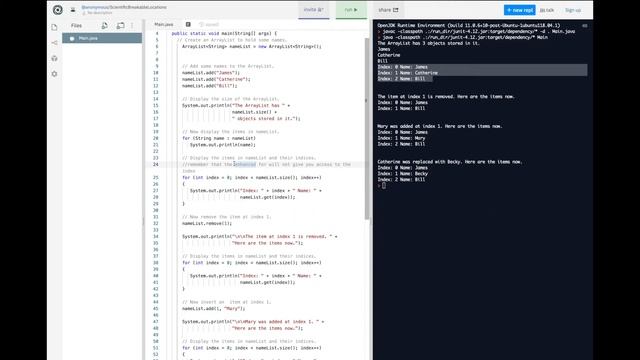Click the editor vertical scrollbar
Screen dimensions: 640x360
tap(367, 129)
